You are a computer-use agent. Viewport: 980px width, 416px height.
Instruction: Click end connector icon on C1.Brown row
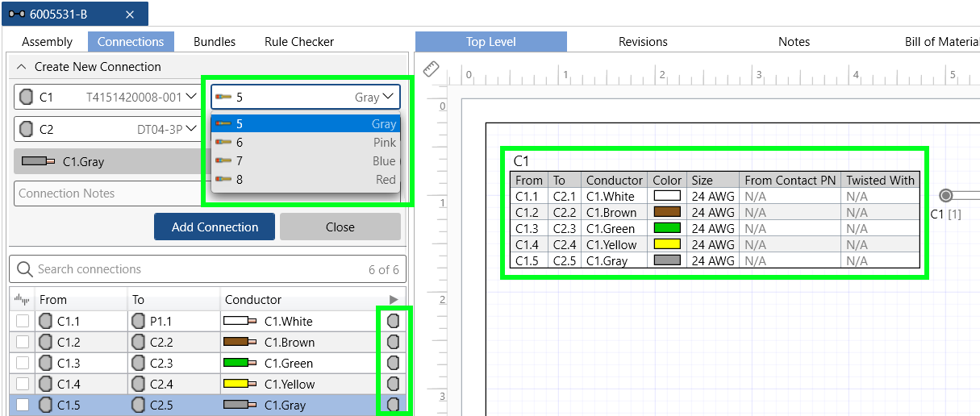tap(394, 342)
